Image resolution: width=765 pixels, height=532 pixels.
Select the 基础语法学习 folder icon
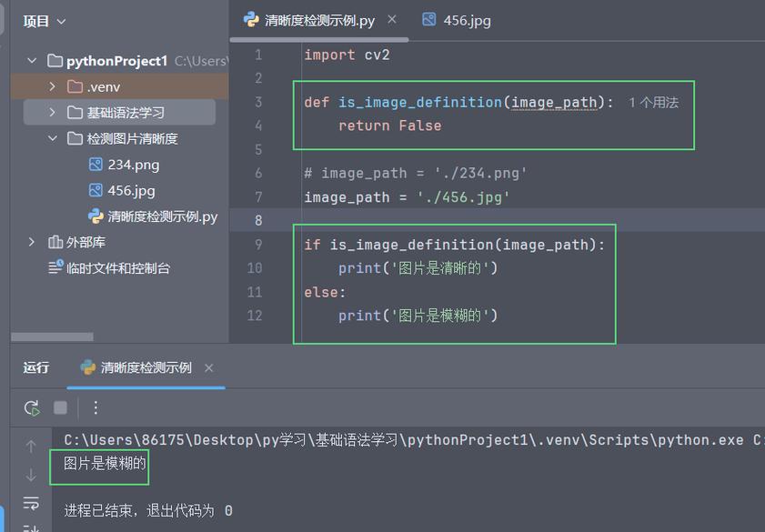(x=75, y=113)
